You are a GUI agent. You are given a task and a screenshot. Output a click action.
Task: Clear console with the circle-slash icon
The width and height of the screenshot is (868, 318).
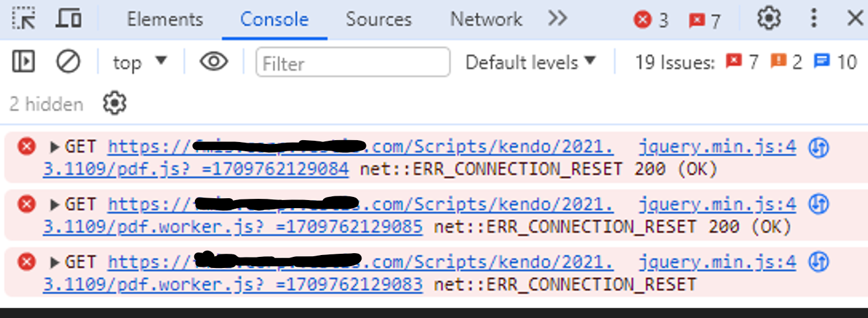[68, 62]
